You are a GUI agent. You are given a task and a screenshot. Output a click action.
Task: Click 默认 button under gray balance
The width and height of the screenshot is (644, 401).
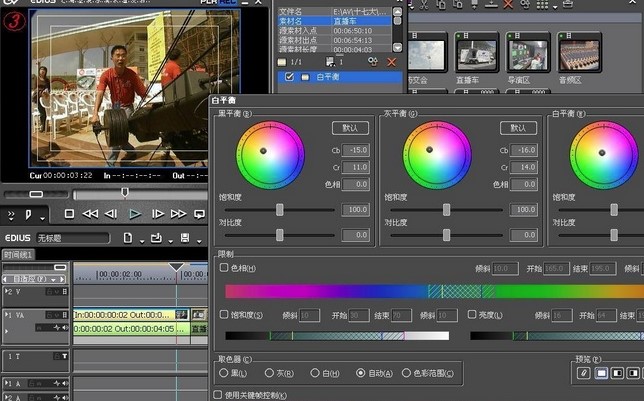[518, 128]
